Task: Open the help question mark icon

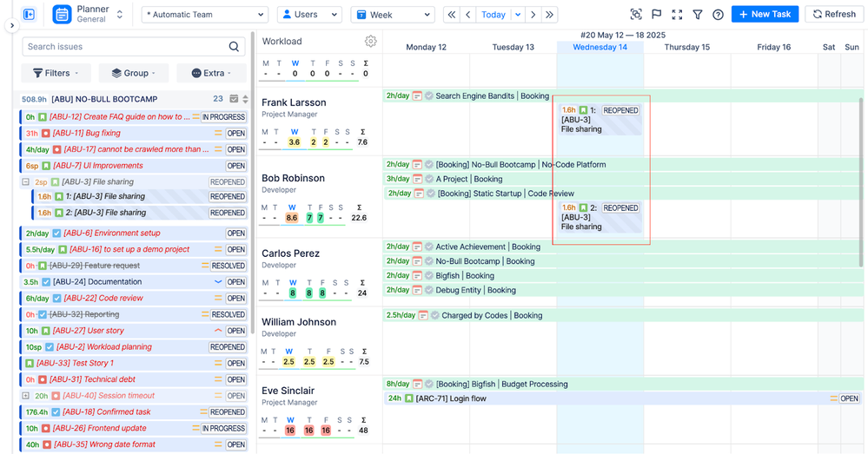Action: click(718, 15)
